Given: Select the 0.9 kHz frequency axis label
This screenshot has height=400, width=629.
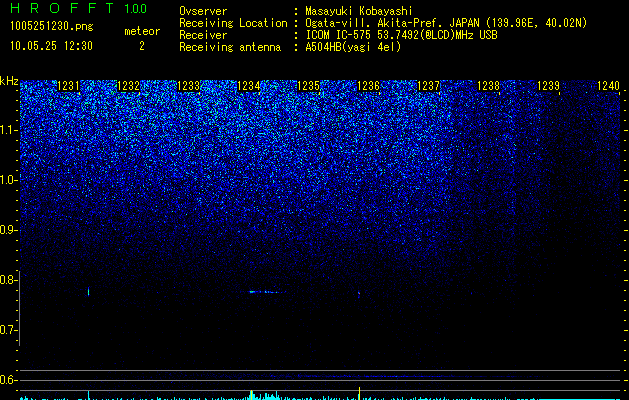Looking at the screenshot, I should click(9, 230).
